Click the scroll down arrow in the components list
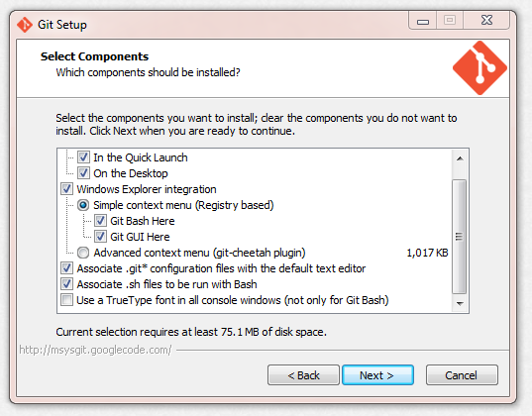The image size is (532, 416). 460,303
